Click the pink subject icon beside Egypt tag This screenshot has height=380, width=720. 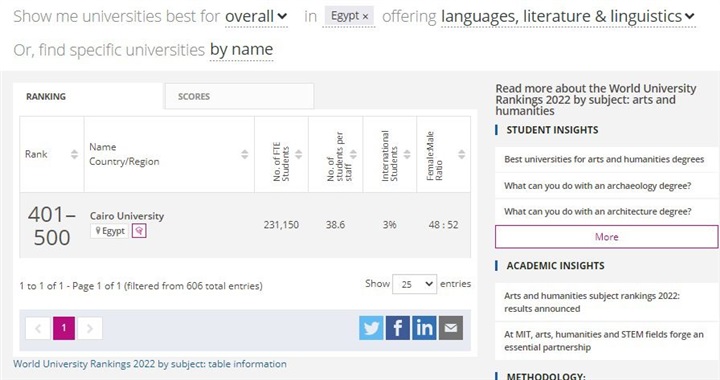(x=139, y=230)
